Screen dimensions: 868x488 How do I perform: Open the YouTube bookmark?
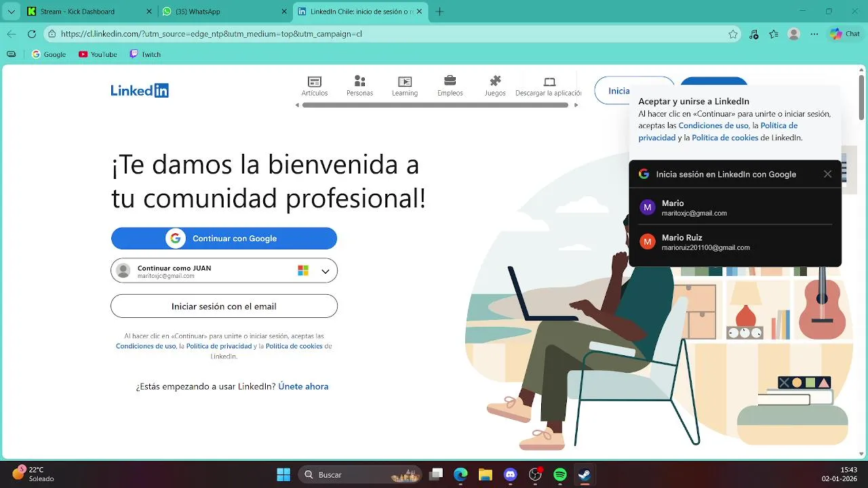tap(98, 54)
